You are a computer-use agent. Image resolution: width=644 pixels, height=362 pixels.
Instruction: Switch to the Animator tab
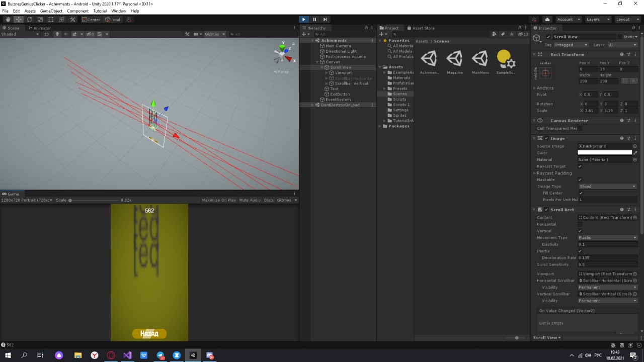pyautogui.click(x=39, y=28)
